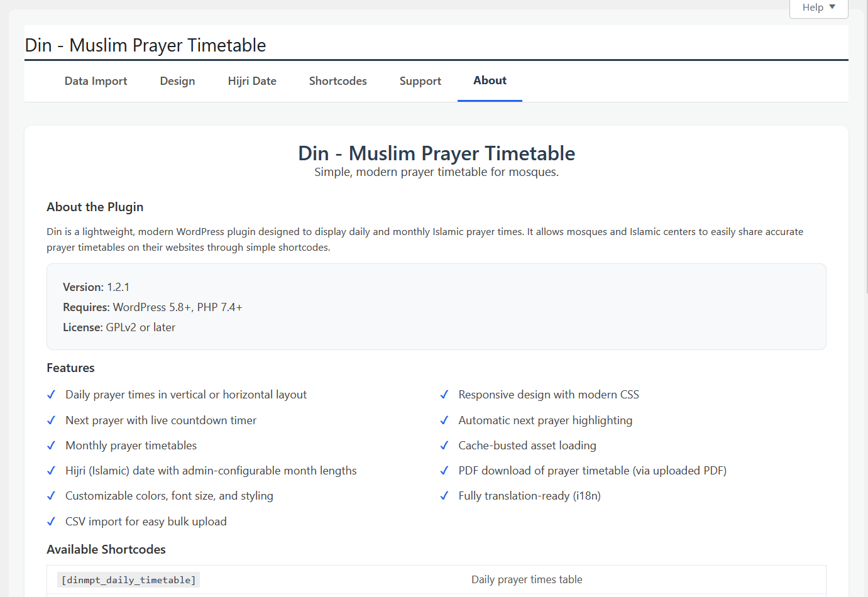Viewport: 868px width, 597px height.
Task: Click the checkmark beside Monthly prayer timetables
Action: (52, 446)
